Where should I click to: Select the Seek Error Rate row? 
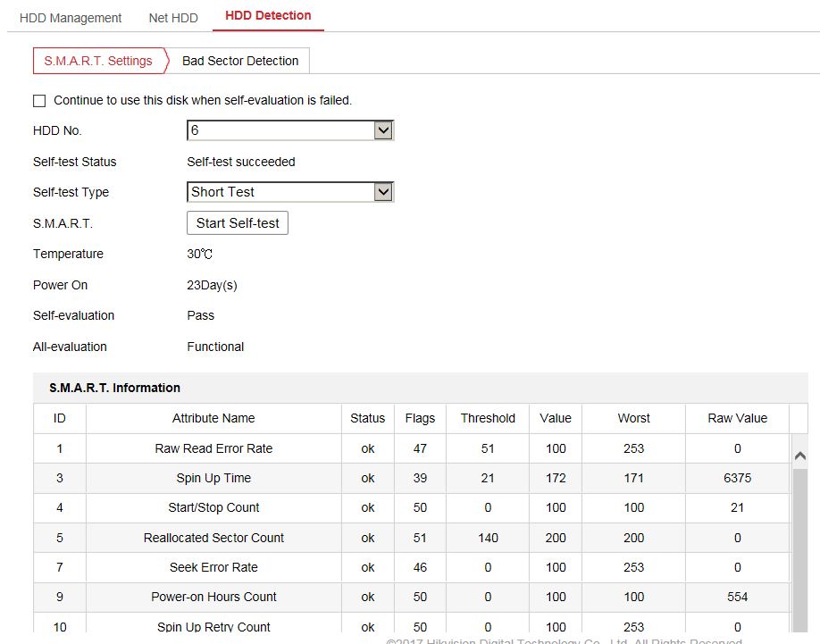point(213,567)
